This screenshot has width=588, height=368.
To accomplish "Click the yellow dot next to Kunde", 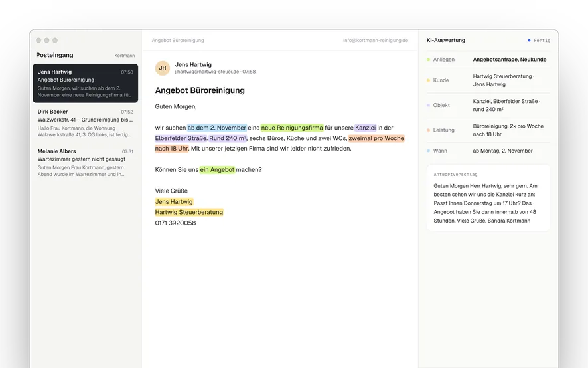I will click(x=428, y=80).
